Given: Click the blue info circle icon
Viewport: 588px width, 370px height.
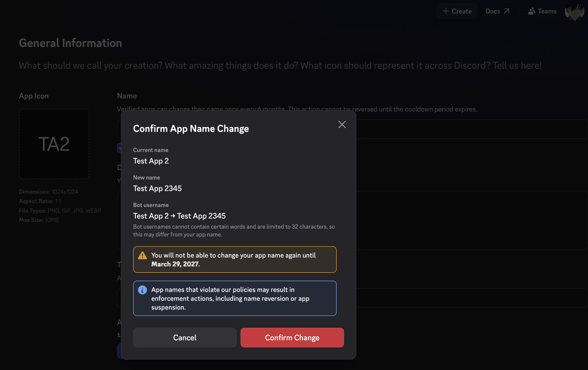Looking at the screenshot, I should 142,290.
